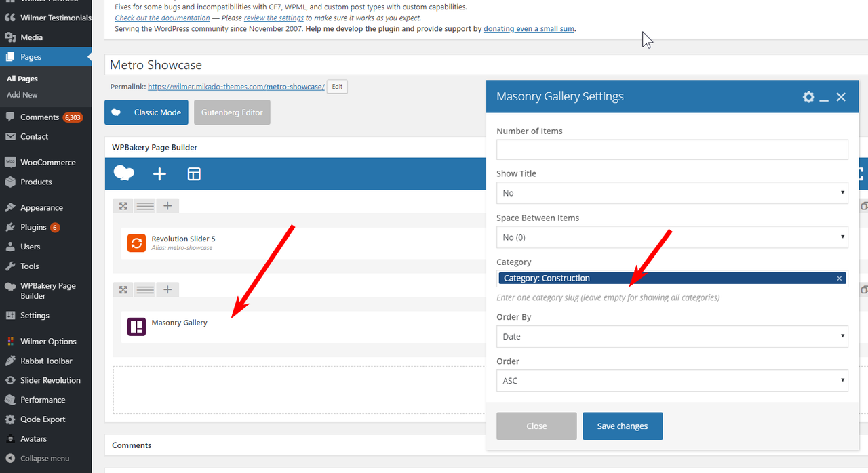This screenshot has height=473, width=868.
Task: Open the gear settings icon in Masonry Gallery Settings
Action: pyautogui.click(x=808, y=97)
